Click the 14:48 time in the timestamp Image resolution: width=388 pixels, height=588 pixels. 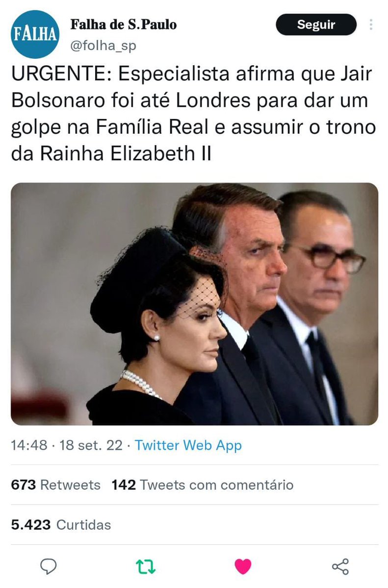(x=29, y=445)
